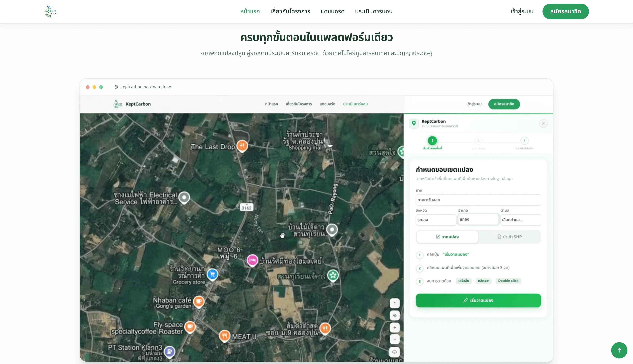This screenshot has height=364, width=633.
Task: Click สมัครสมาชิก button inside the demo preview
Action: point(504,104)
